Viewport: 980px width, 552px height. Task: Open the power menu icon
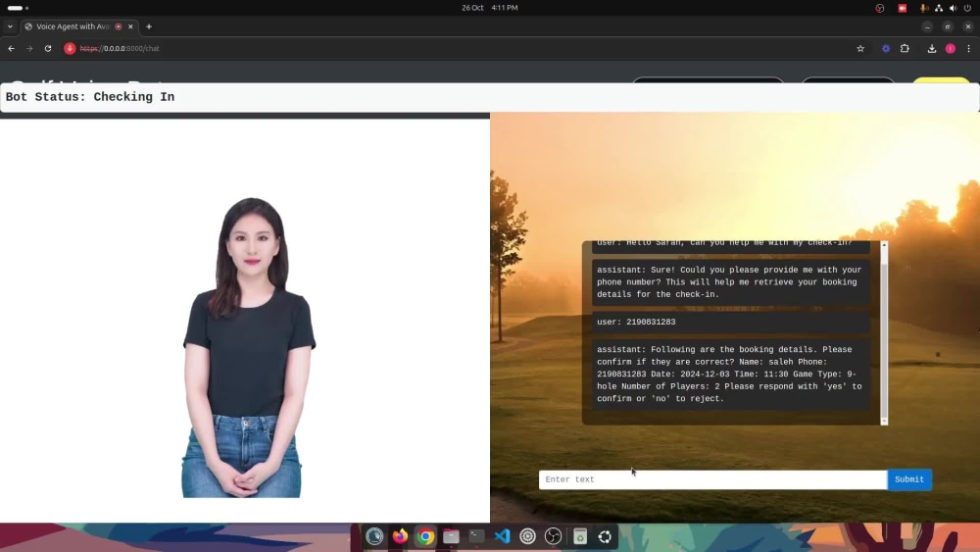coord(967,8)
